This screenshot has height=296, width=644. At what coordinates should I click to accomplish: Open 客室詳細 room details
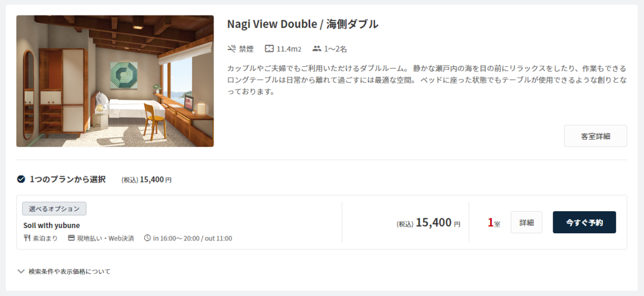pos(595,136)
